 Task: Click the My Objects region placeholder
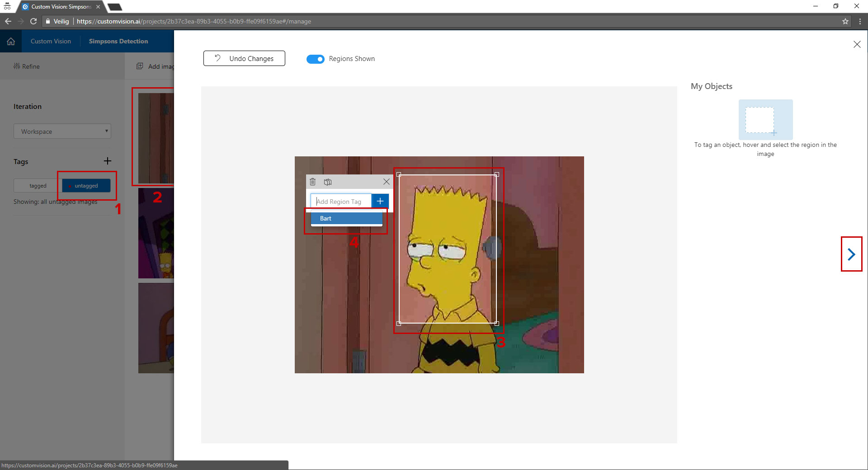(765, 120)
